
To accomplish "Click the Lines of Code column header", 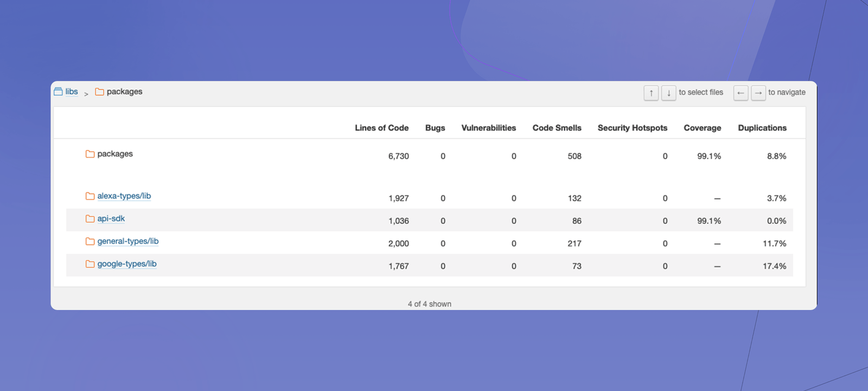I will tap(381, 128).
